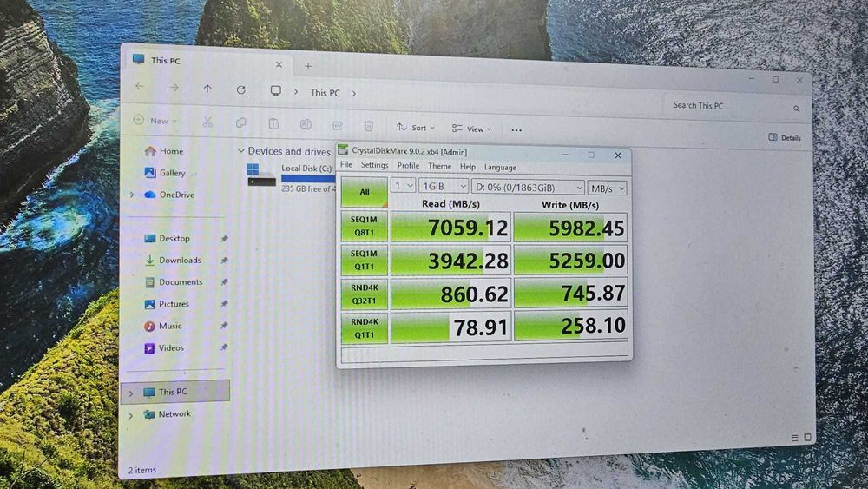Click the Copy icon in toolbar
868x489 pixels.
[240, 123]
